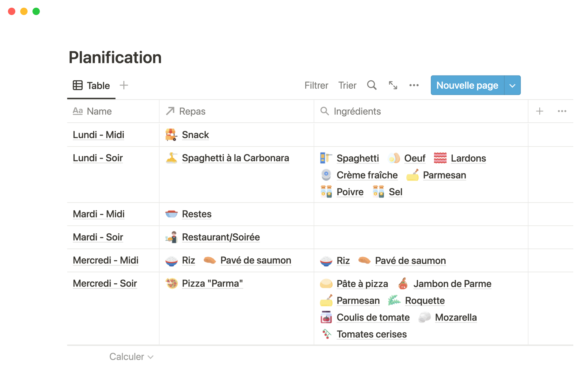
Task: Click the Snack food cart icon
Action: pyautogui.click(x=171, y=135)
